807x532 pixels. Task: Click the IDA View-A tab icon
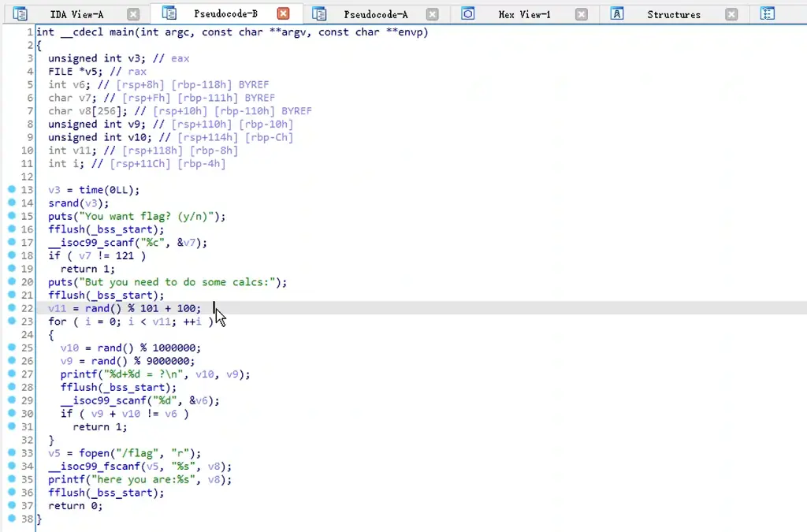point(20,13)
